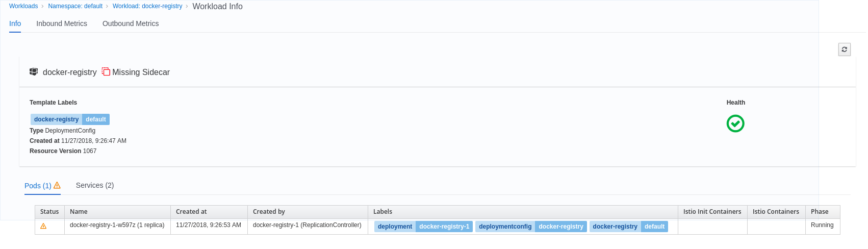Switch to Outbound Metrics tab
This screenshot has height=249, width=868.
[131, 23]
